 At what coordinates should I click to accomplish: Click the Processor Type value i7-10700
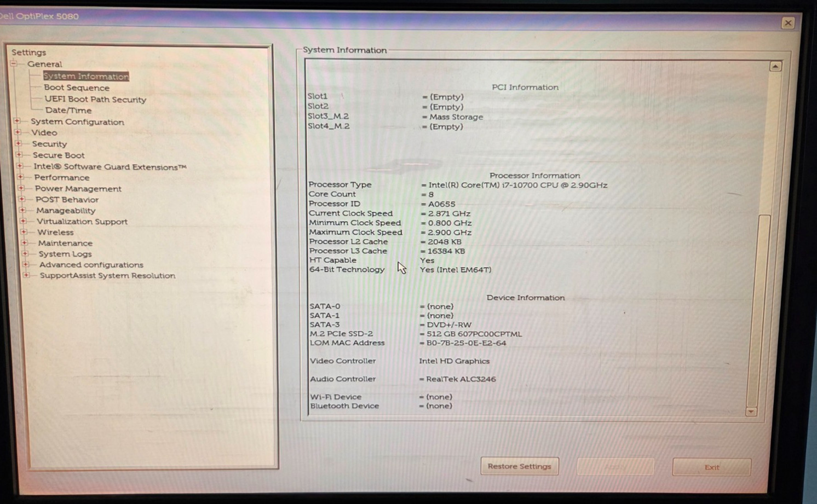[518, 186]
